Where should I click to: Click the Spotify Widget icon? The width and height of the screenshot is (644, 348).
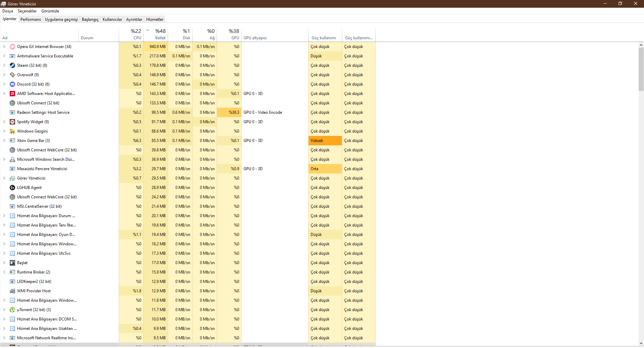(x=12, y=122)
